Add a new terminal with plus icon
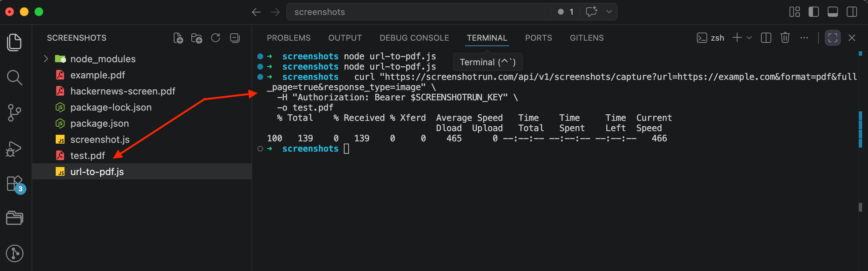Image resolution: width=868 pixels, height=271 pixels. [737, 38]
